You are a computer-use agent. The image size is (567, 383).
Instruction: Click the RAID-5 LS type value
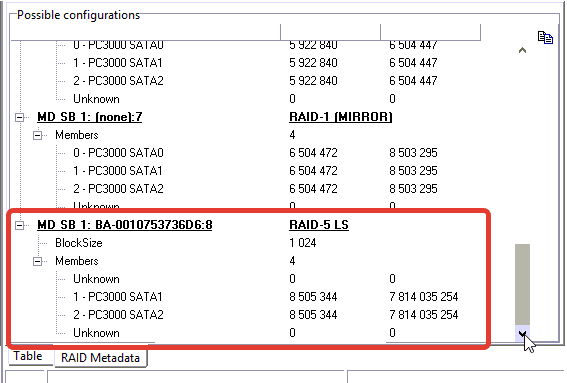(319, 225)
